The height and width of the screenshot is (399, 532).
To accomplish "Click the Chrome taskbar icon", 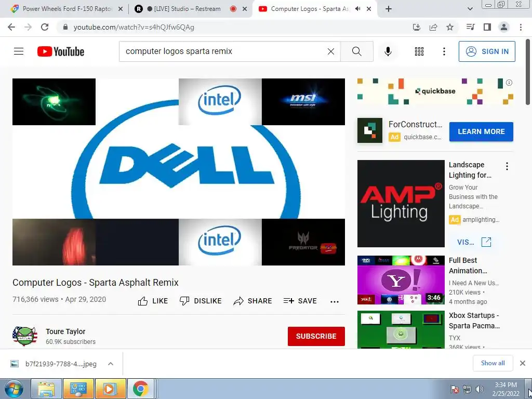I will tap(140, 389).
